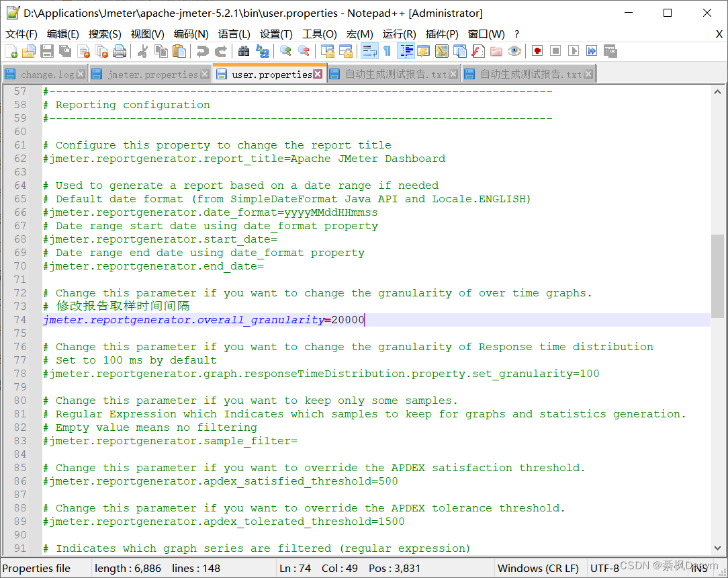Open the 编码(N) menu
Screen dimensions: 728x578
click(x=191, y=34)
